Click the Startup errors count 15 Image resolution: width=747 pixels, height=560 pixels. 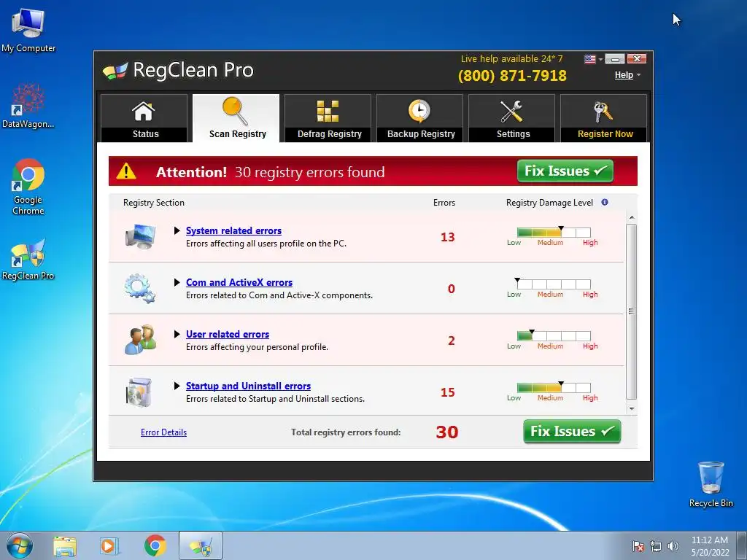point(447,392)
